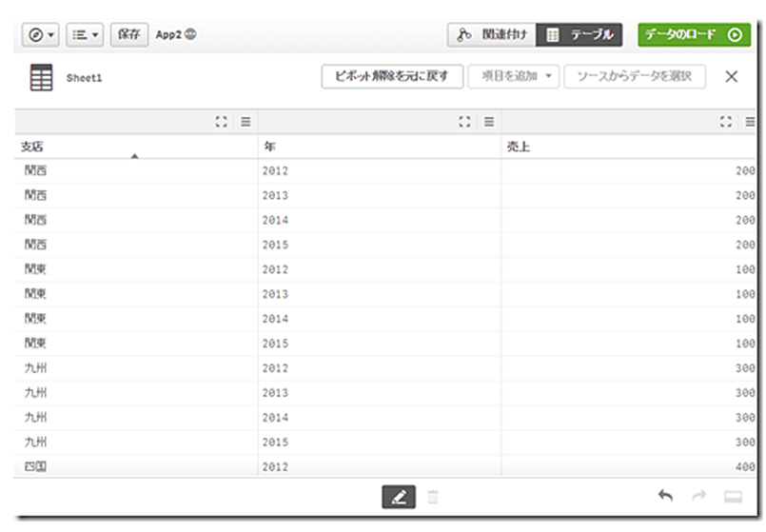
Task: Expand the 年 column with fullscreen icon
Action: [x=464, y=122]
